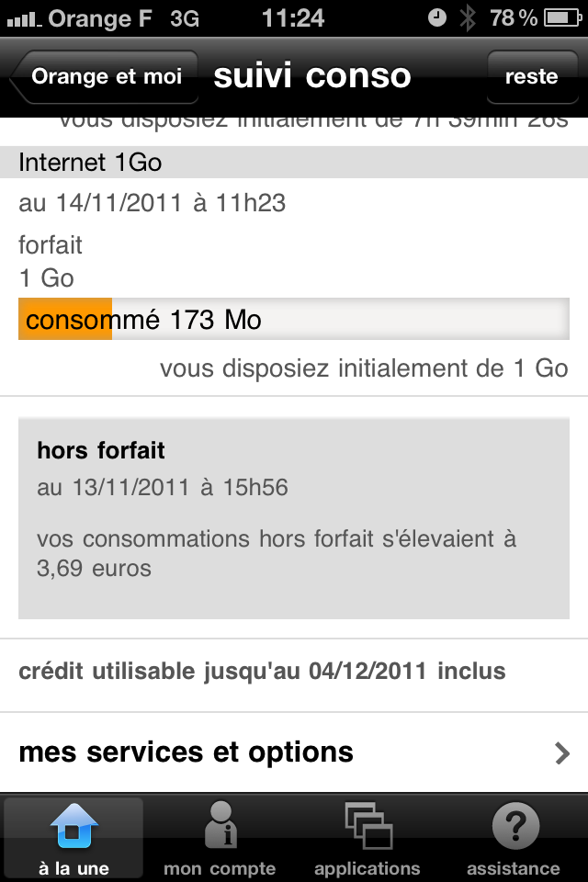Go back to Orange et moi
Image resolution: width=588 pixels, height=882 pixels.
[x=105, y=77]
